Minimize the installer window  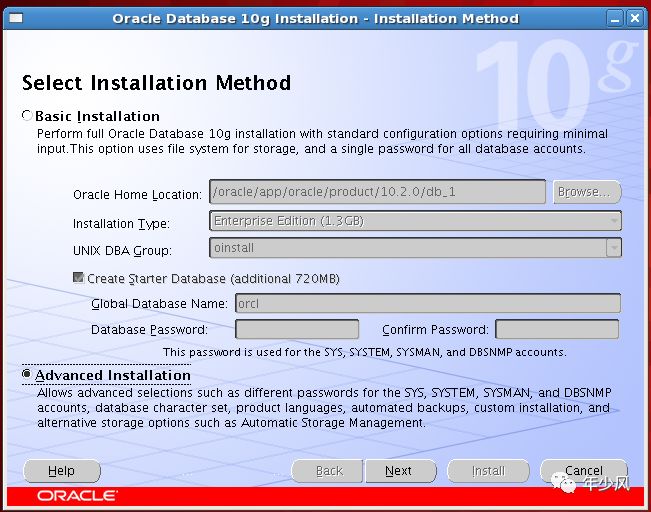615,19
